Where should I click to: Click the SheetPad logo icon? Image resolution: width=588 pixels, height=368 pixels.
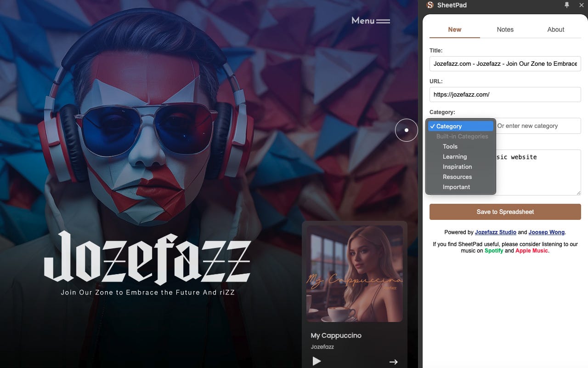coord(430,5)
